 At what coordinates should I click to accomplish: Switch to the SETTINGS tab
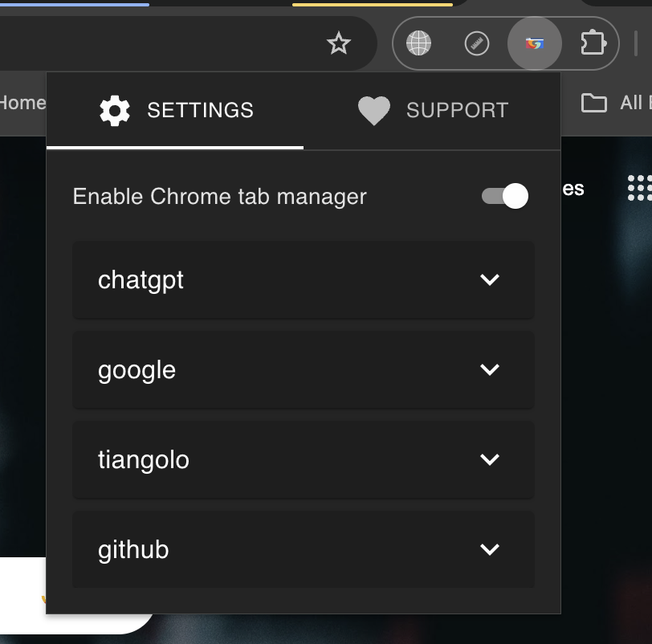(x=175, y=111)
